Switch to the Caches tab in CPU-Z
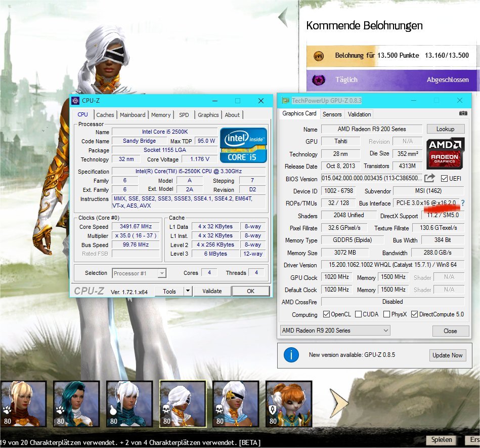This screenshot has height=448, width=480. pyautogui.click(x=105, y=115)
